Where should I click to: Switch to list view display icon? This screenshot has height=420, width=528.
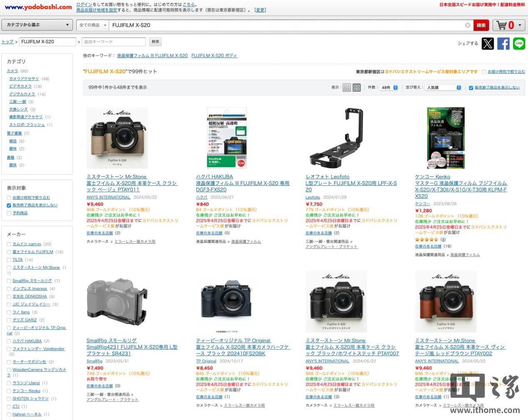pos(346,87)
